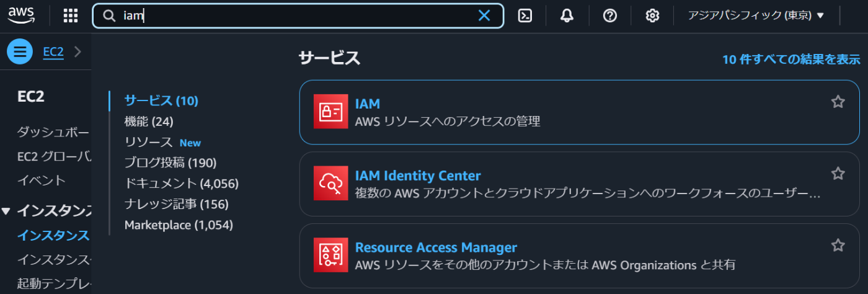Open イベント in EC2 sidebar
Viewport: 868px width, 294px height.
pyautogui.click(x=42, y=180)
